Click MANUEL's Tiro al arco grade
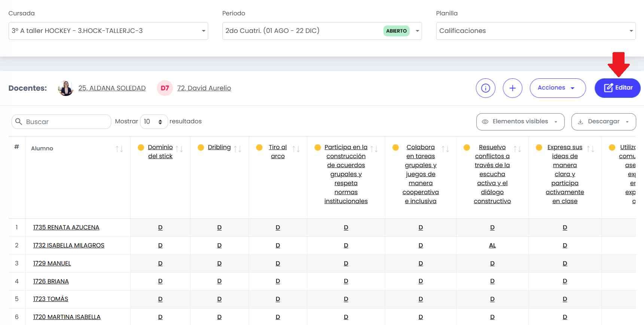 [x=278, y=264]
